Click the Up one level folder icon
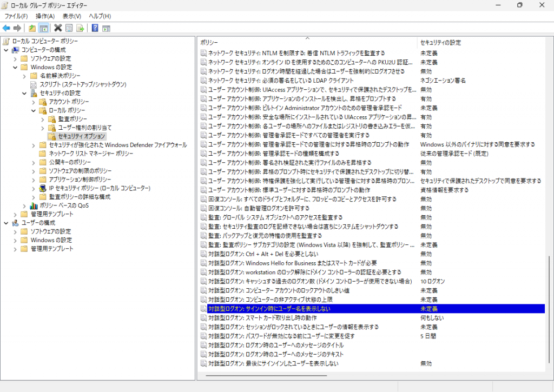The image size is (554, 392). (32, 28)
